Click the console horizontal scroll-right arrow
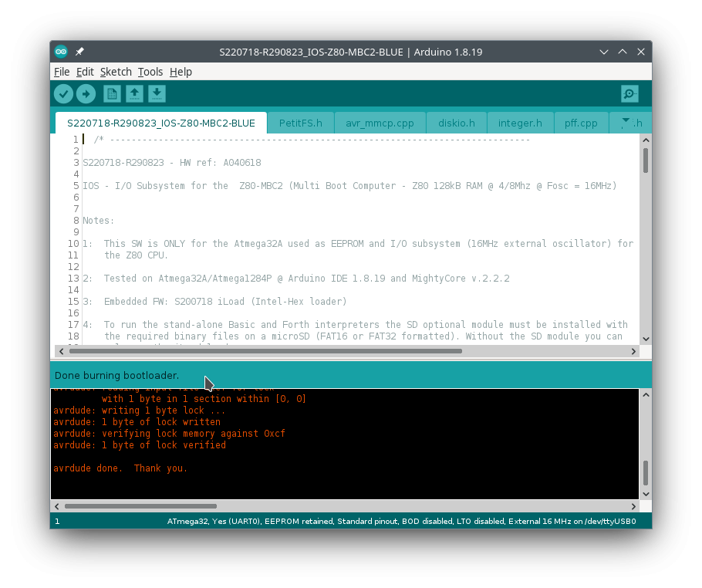The width and height of the screenshot is (702, 588). pyautogui.click(x=633, y=506)
